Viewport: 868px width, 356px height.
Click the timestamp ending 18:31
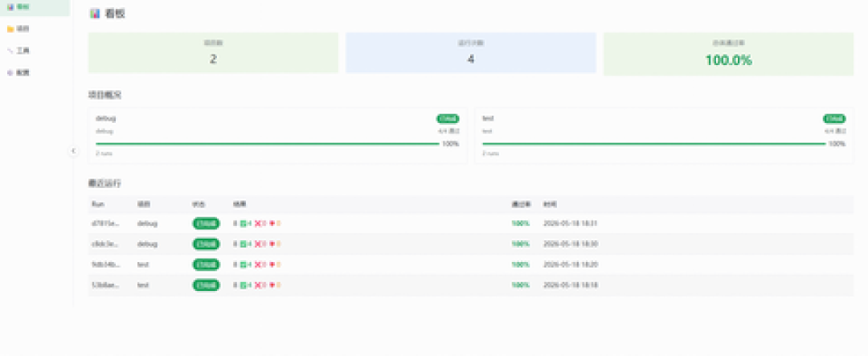(x=571, y=223)
